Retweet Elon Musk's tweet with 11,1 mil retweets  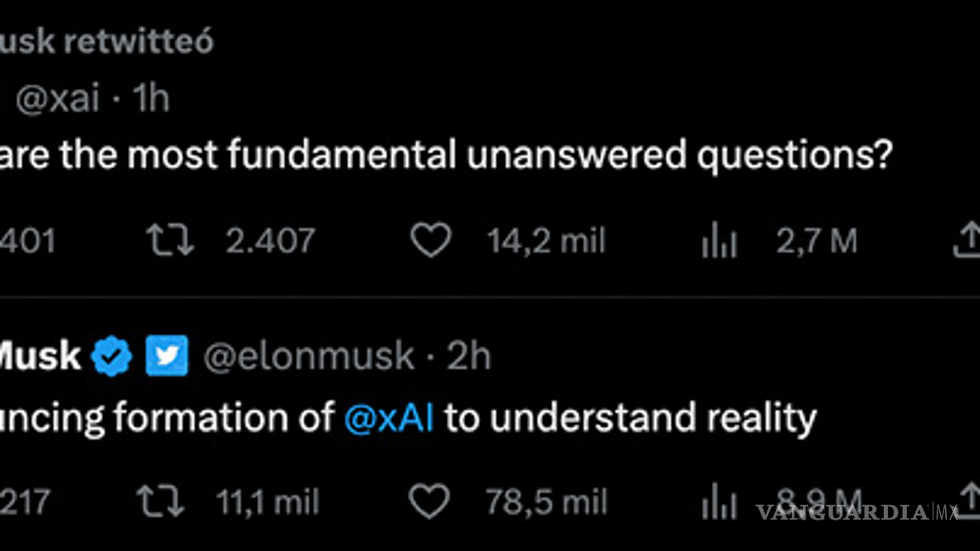point(161,502)
